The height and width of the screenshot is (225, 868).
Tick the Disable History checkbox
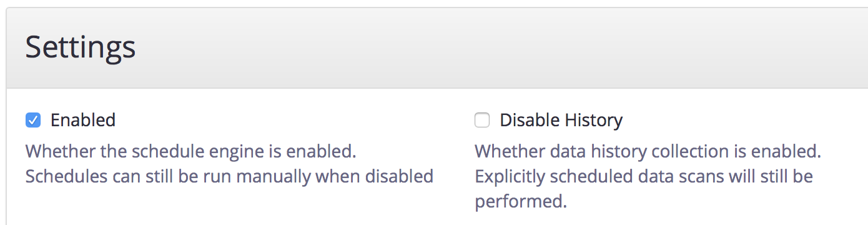pos(482,120)
